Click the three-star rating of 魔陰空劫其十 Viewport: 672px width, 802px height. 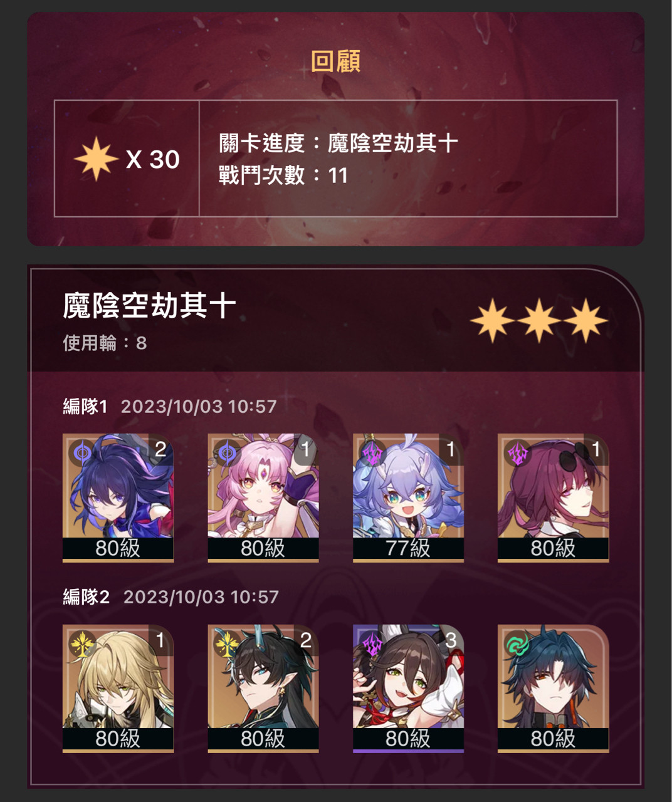point(539,320)
